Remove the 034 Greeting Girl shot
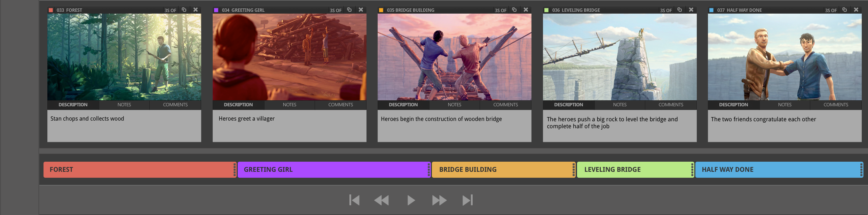Viewport: 868px width, 215px height. (361, 10)
